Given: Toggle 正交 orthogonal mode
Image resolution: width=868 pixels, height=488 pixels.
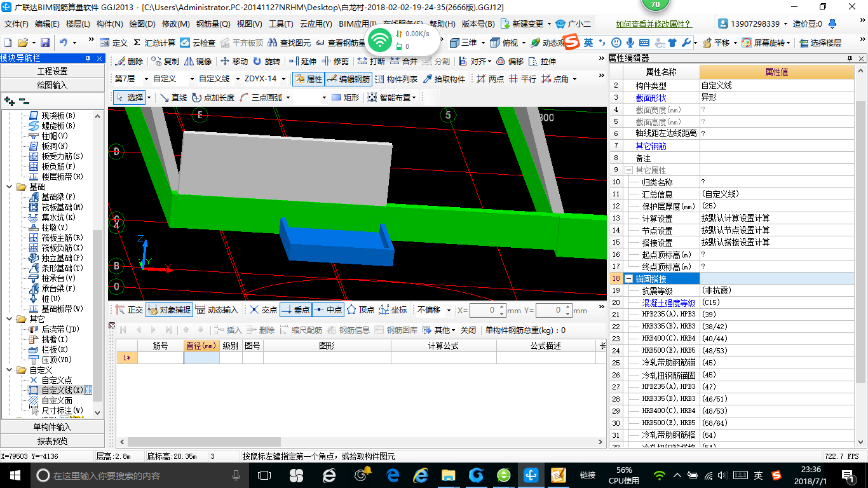Looking at the screenshot, I should (x=130, y=310).
